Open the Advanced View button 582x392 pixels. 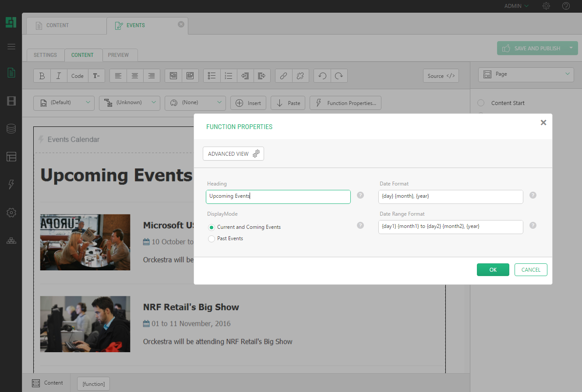(233, 154)
